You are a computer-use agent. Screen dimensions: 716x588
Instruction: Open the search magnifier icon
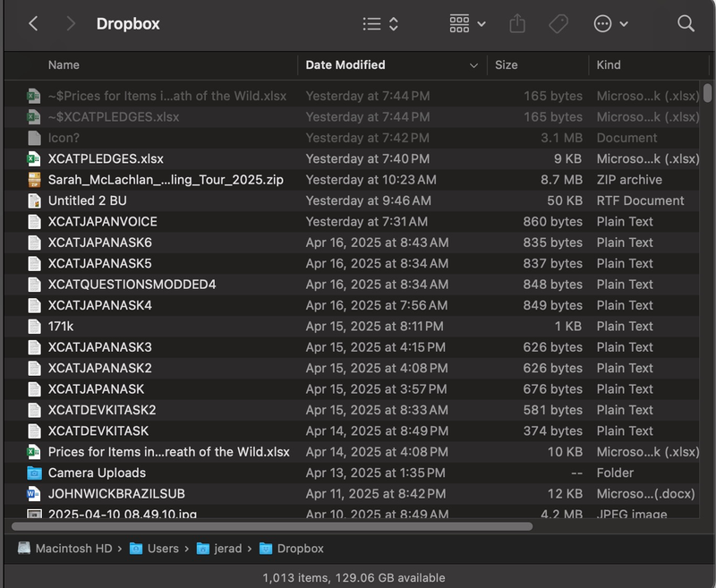[x=686, y=24]
